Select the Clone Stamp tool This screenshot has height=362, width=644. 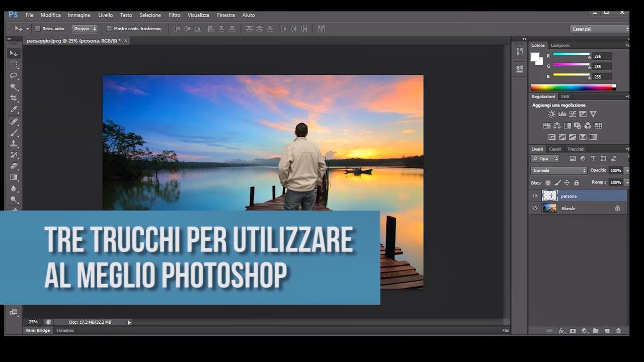point(14,144)
